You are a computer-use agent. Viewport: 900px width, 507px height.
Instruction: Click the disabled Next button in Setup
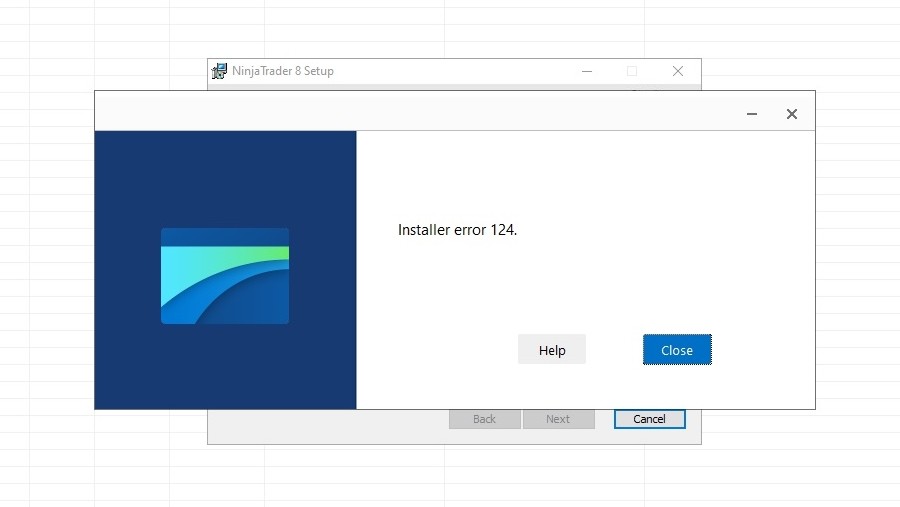tap(558, 419)
